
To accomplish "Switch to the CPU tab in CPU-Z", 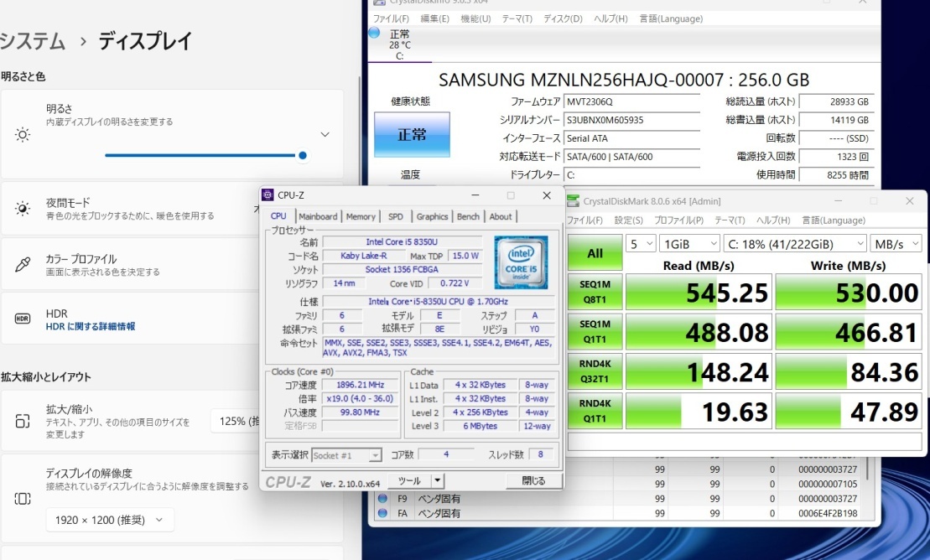I will pos(278,216).
